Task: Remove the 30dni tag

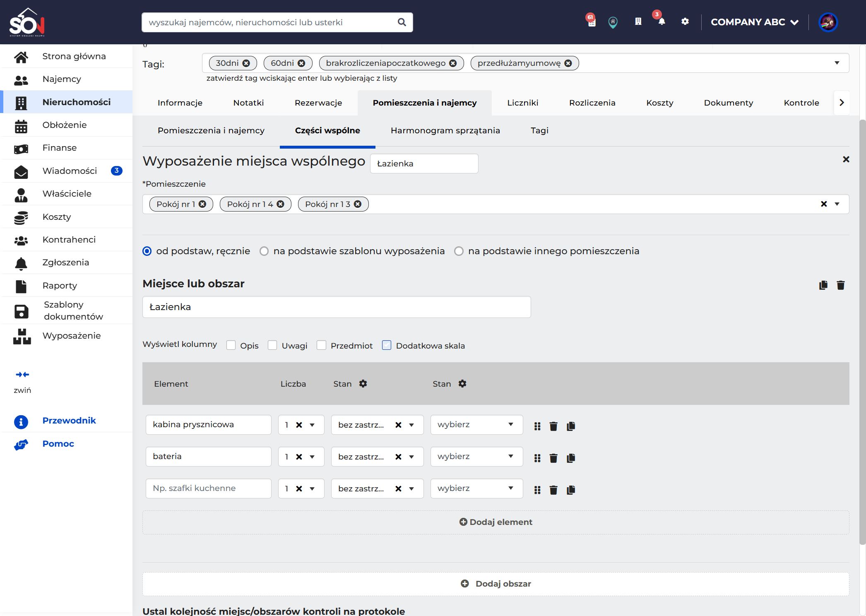Action: pos(246,63)
